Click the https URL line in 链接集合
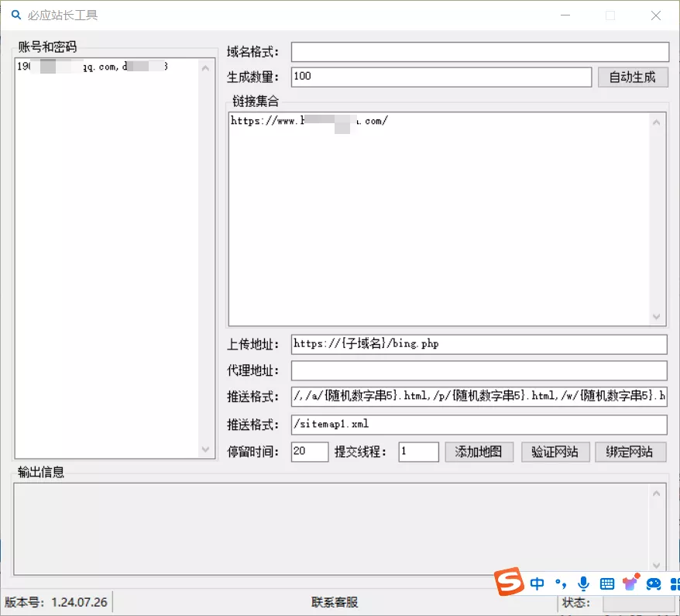This screenshot has width=680, height=616. pyautogui.click(x=309, y=121)
